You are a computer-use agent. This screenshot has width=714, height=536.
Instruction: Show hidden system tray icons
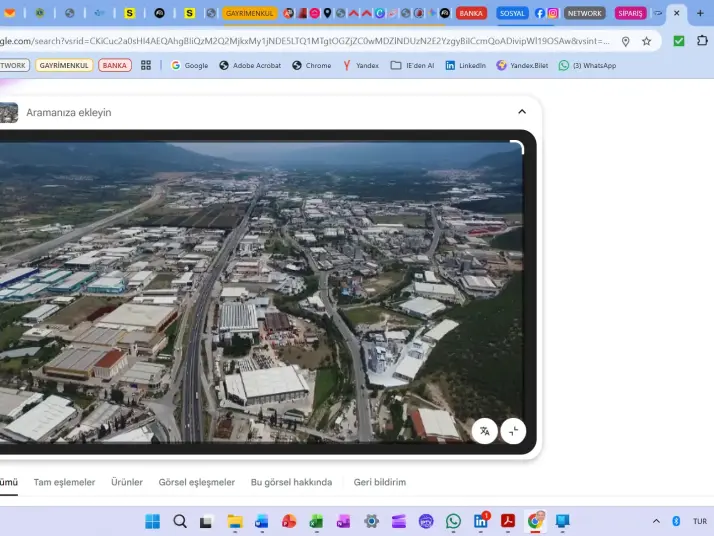tap(656, 521)
